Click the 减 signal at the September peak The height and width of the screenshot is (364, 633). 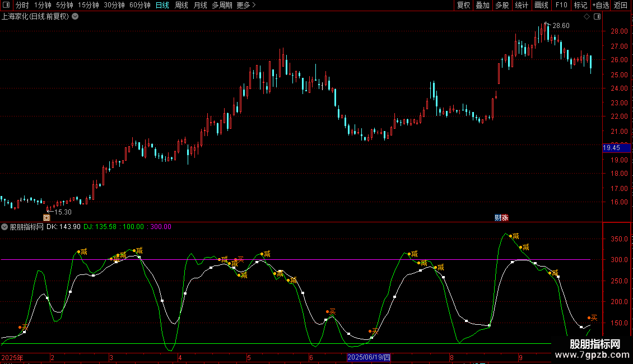click(x=515, y=236)
